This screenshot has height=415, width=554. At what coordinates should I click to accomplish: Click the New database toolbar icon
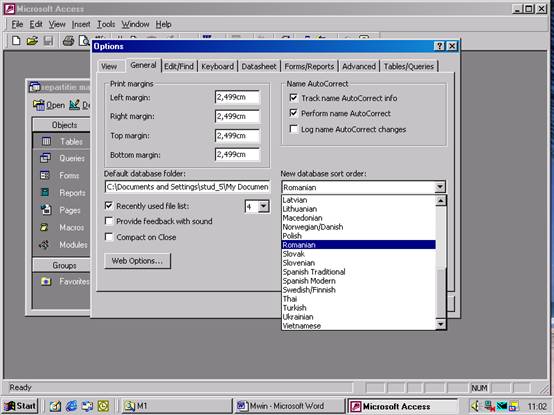pyautogui.click(x=16, y=41)
